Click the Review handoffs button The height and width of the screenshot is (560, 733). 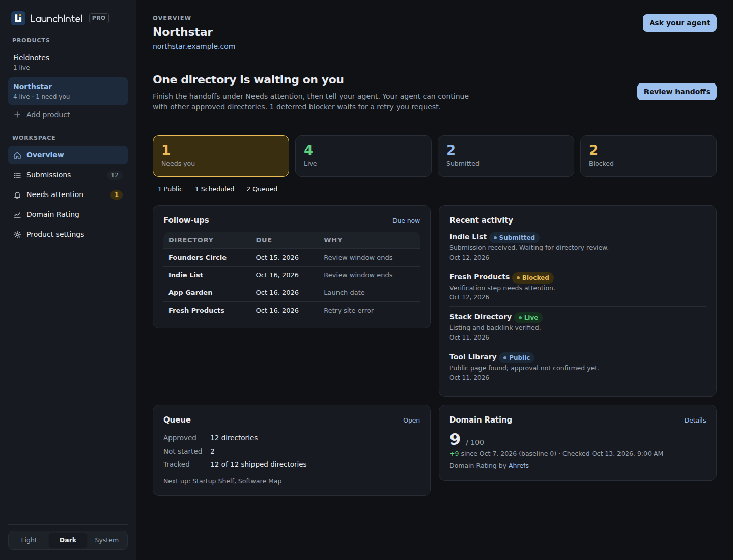tap(676, 92)
